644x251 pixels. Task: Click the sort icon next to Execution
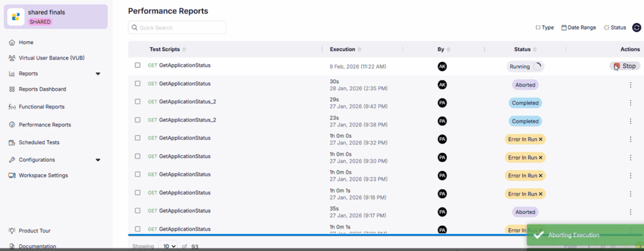359,49
